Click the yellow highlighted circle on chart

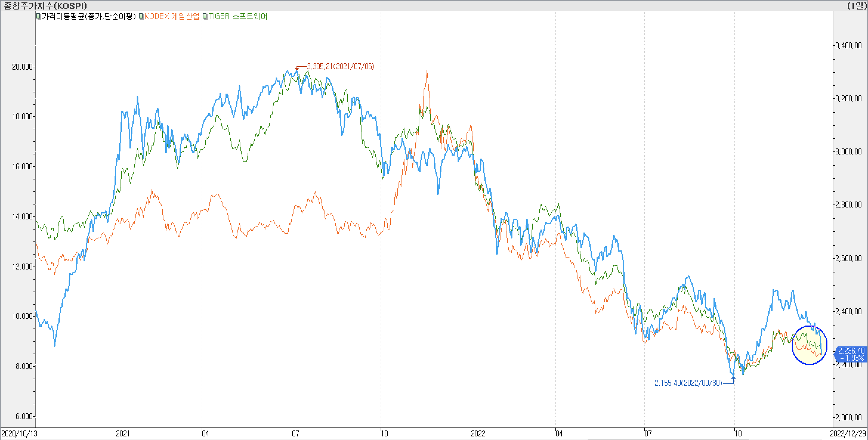pos(809,345)
